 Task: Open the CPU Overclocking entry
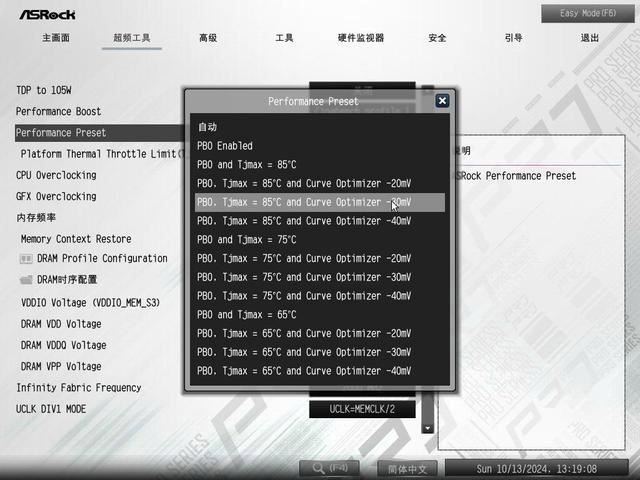click(x=56, y=175)
